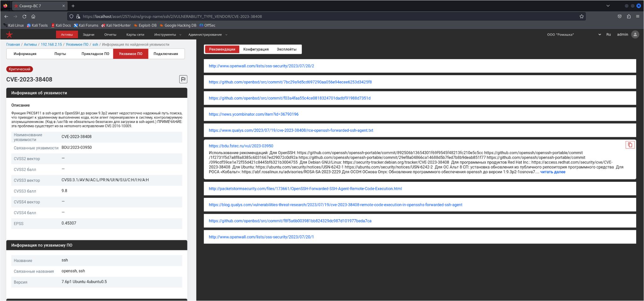Bookmark this page with the star icon

(581, 16)
